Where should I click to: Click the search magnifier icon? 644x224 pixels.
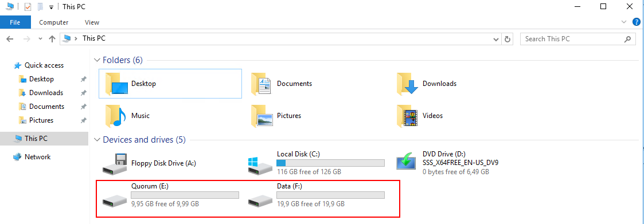click(x=627, y=39)
